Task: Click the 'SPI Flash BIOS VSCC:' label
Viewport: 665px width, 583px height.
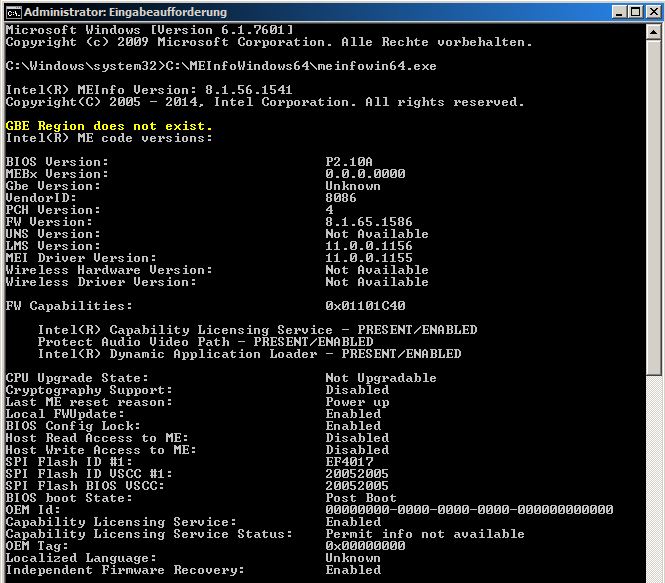Action: [85, 486]
